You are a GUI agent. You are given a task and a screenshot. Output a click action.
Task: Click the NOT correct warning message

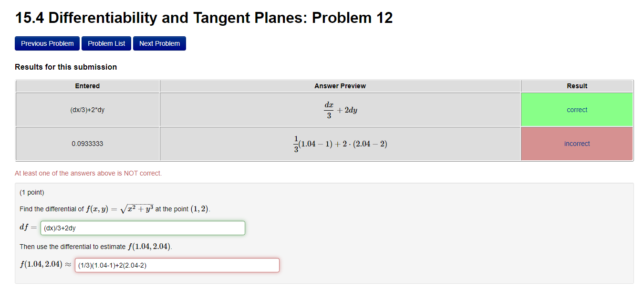point(88,173)
